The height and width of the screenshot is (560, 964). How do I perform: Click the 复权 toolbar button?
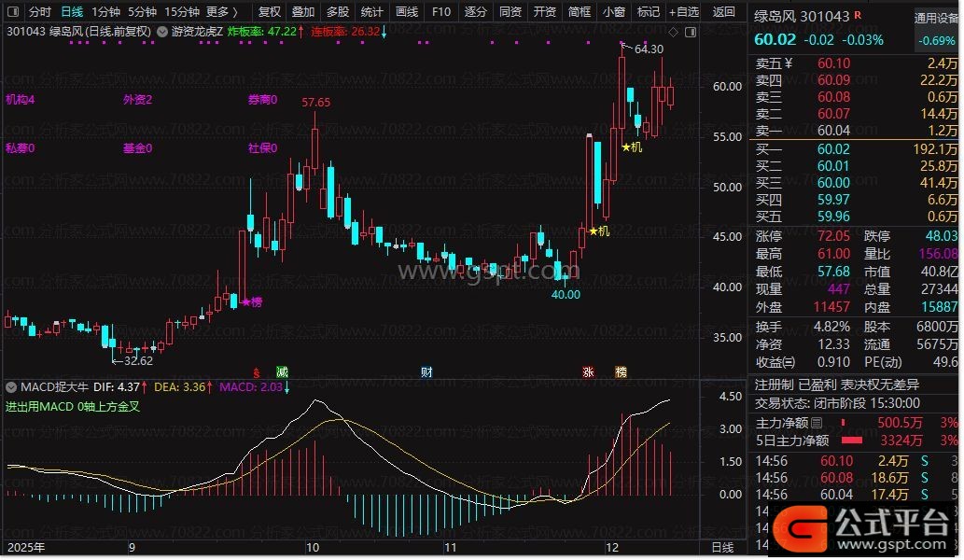click(x=269, y=12)
